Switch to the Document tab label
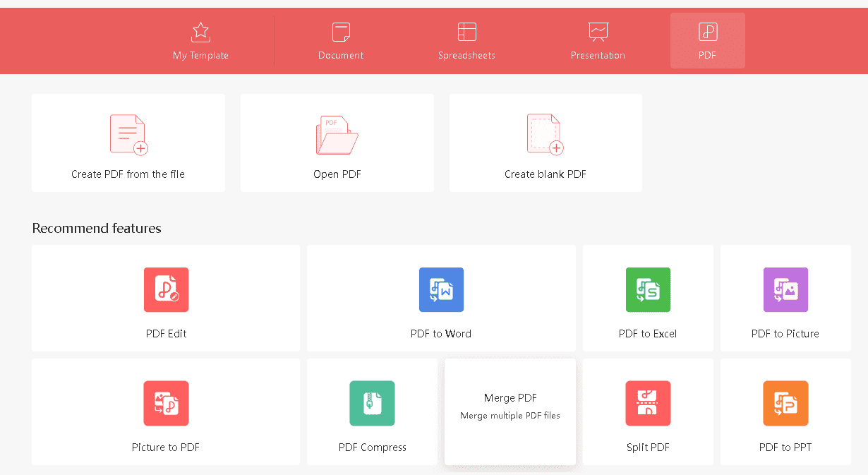 point(341,55)
